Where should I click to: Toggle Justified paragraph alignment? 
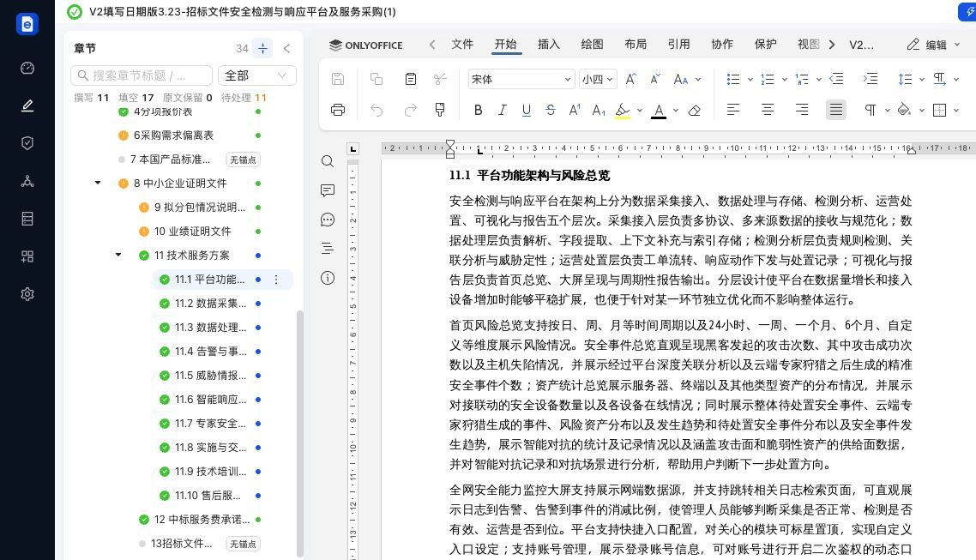[836, 110]
